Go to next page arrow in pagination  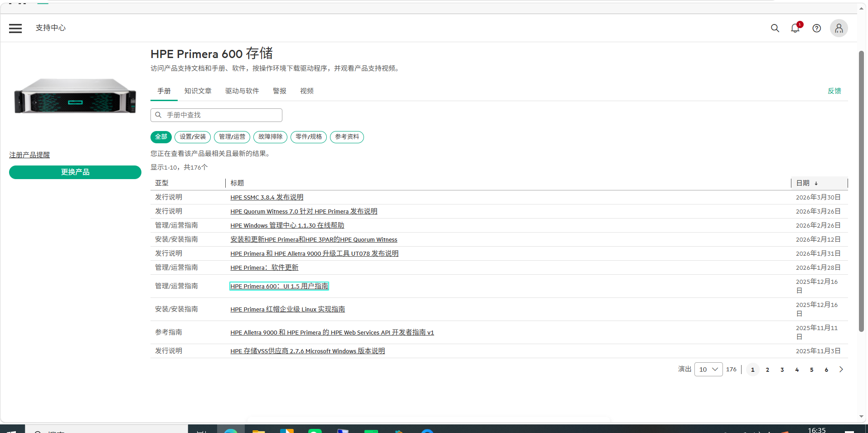(x=841, y=370)
